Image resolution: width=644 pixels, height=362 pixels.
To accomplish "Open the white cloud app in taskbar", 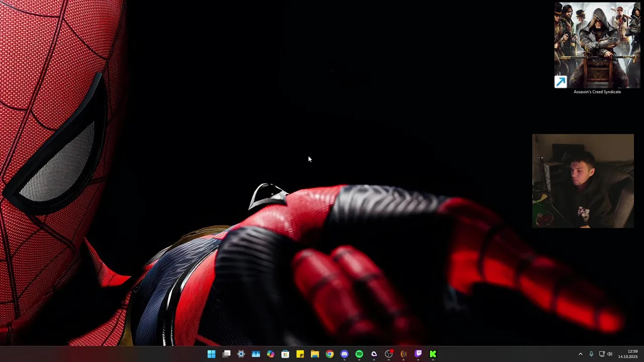I will pos(374,354).
